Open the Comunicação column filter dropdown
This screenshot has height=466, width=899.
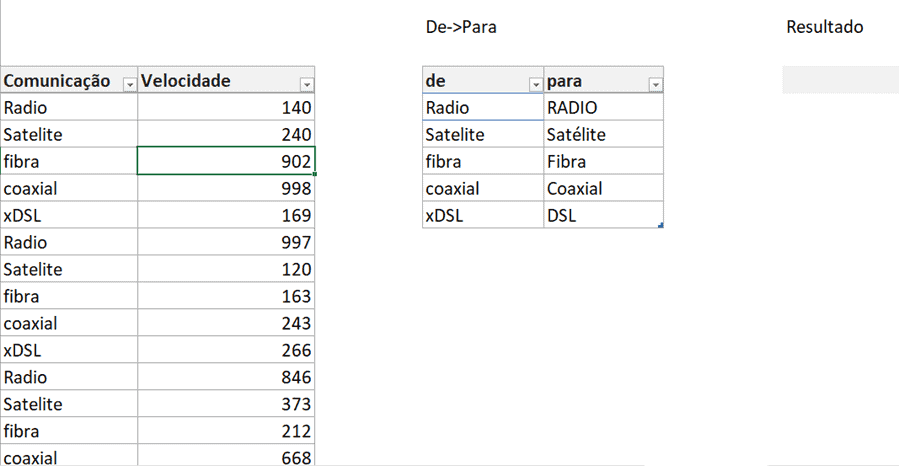pyautogui.click(x=129, y=85)
